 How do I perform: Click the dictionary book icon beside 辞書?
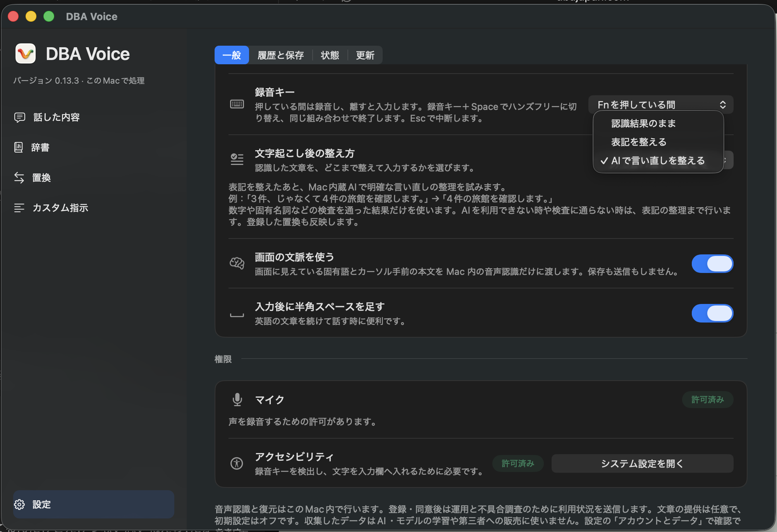coord(19,148)
